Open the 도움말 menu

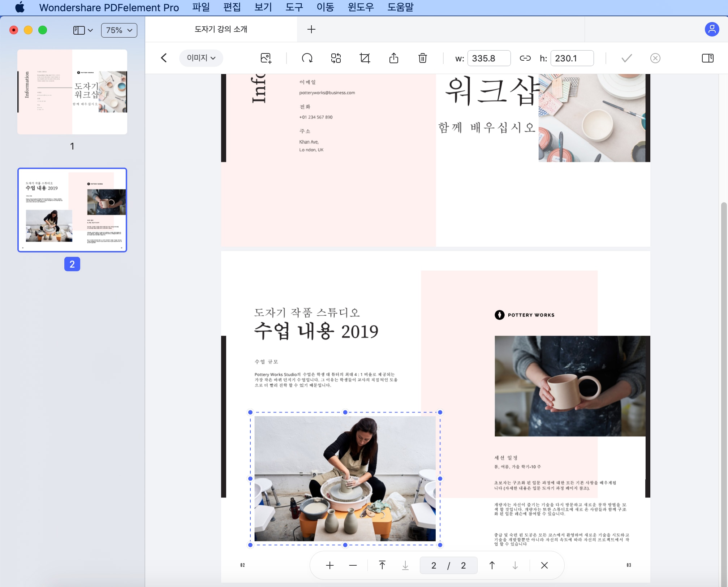[x=400, y=7]
